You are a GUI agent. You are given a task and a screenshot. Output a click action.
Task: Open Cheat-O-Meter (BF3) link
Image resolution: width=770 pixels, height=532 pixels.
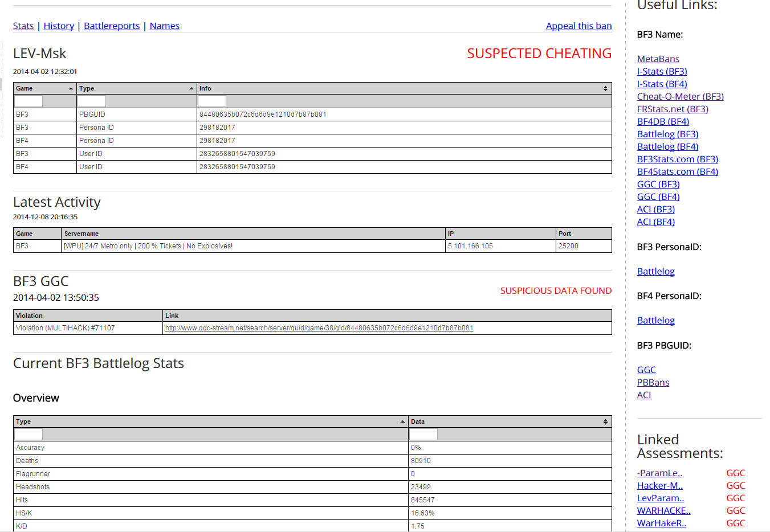[x=680, y=96]
